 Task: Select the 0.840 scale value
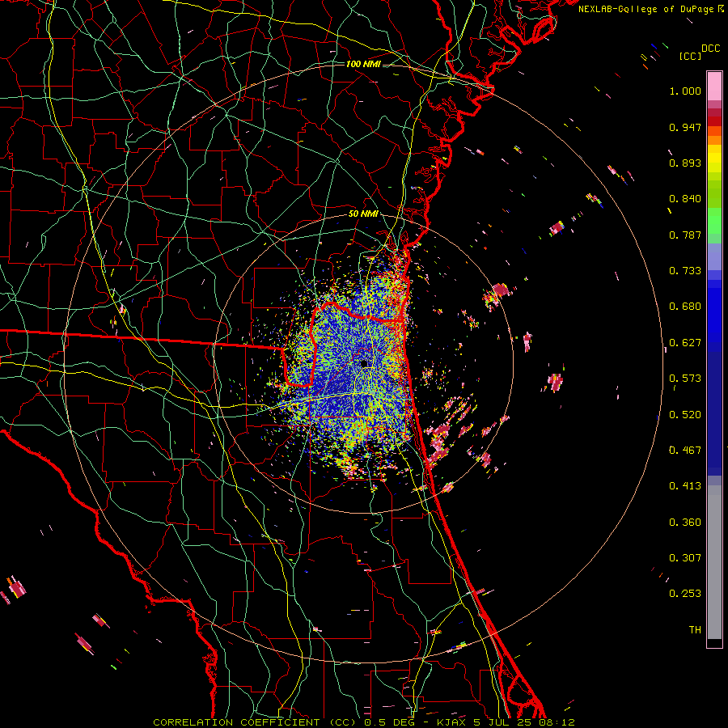click(x=685, y=199)
